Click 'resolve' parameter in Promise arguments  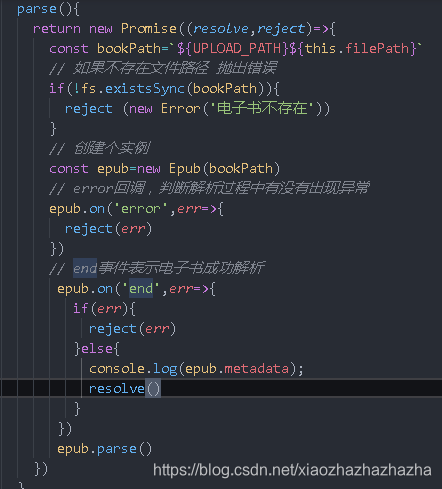point(221,29)
